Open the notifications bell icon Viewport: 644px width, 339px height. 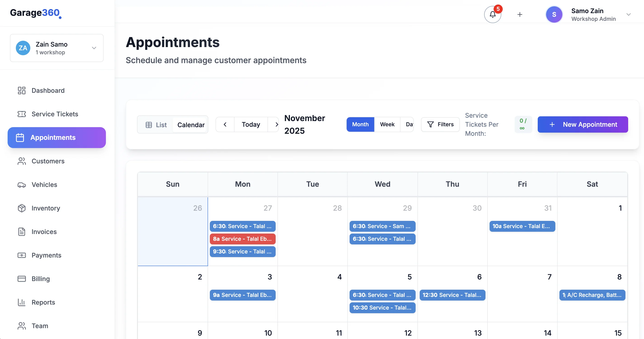[492, 14]
